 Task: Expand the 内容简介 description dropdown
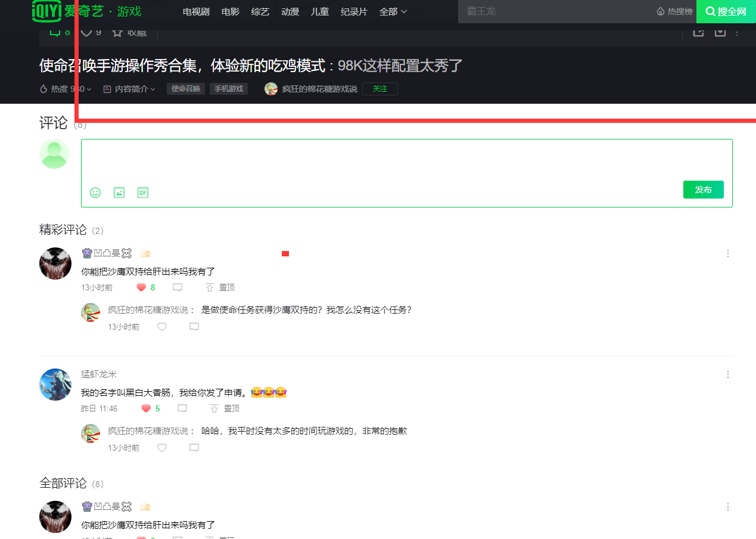[x=129, y=89]
